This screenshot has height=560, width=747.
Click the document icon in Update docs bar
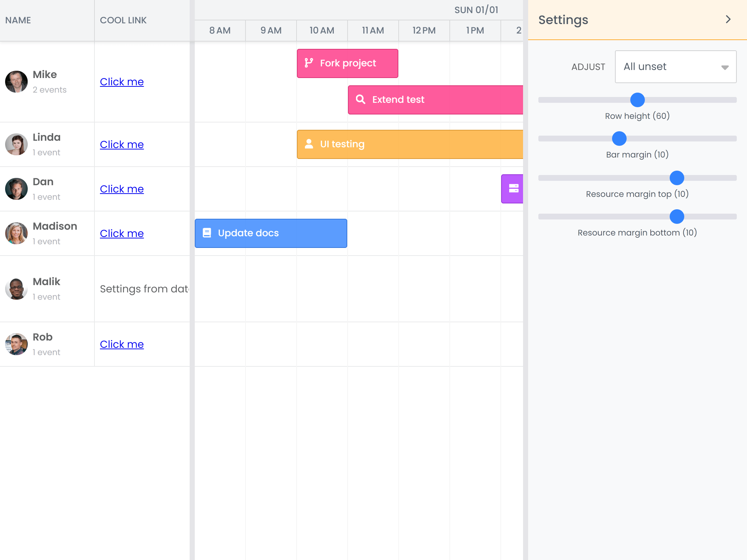(x=207, y=233)
